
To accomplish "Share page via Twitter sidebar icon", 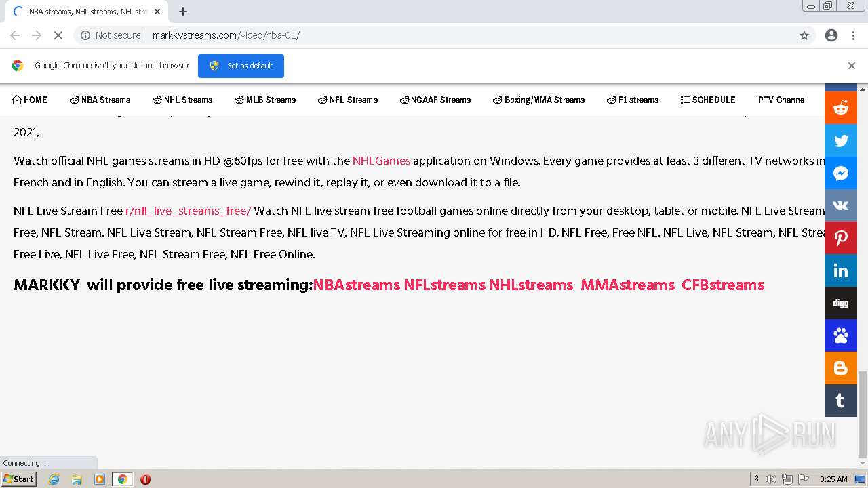I will coord(841,141).
